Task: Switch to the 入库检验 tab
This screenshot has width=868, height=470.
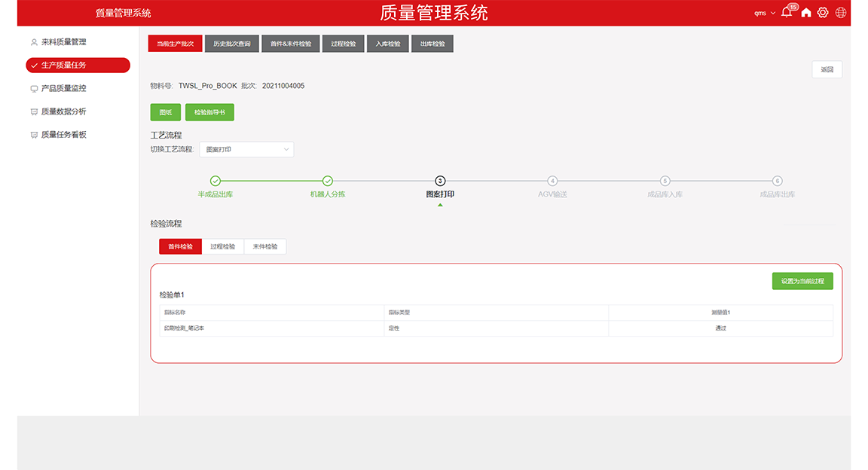Action: point(389,44)
